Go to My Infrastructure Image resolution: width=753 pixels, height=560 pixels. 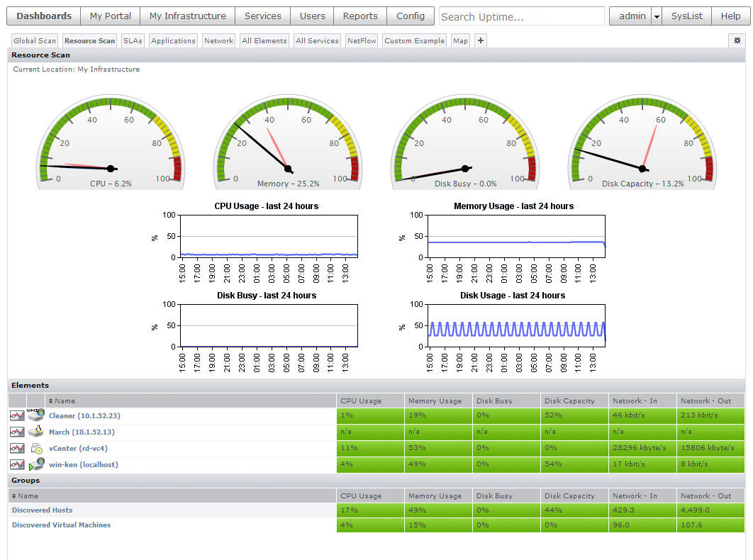[x=188, y=16]
